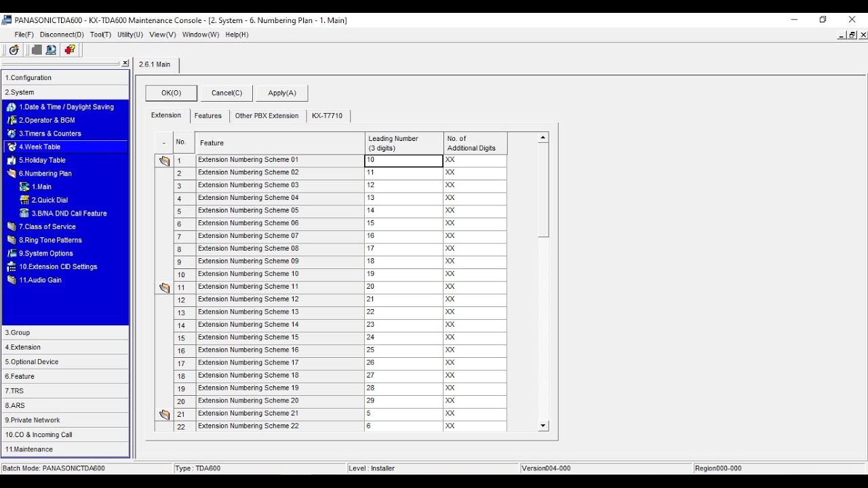Click the computer monitor toolbar icon
The image size is (868, 488).
point(51,50)
